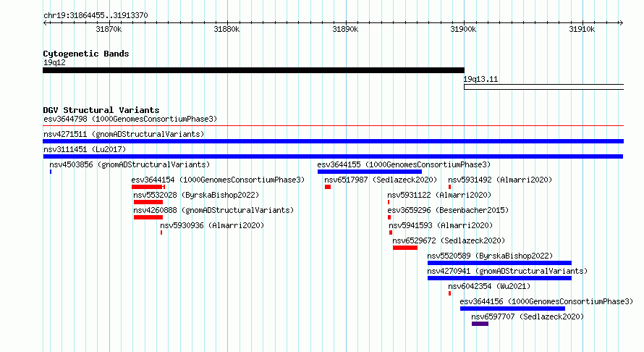Viewport: 644px width, 352px height.
Task: Click the nsv6529672 Sedlazeck2020 label
Action: click(449, 240)
